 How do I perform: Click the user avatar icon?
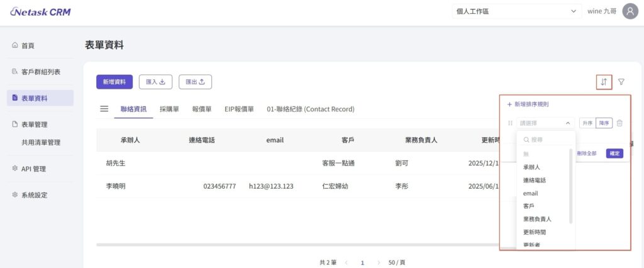[630, 11]
